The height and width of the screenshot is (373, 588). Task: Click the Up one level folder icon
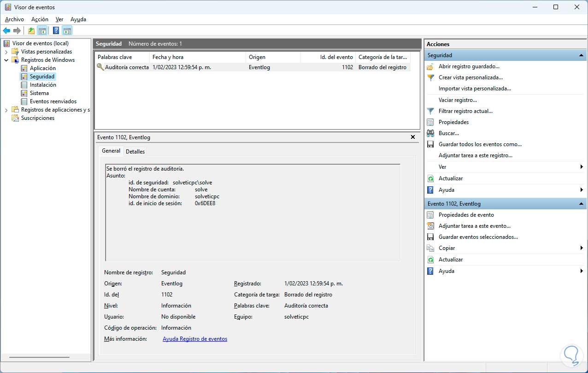(x=31, y=31)
